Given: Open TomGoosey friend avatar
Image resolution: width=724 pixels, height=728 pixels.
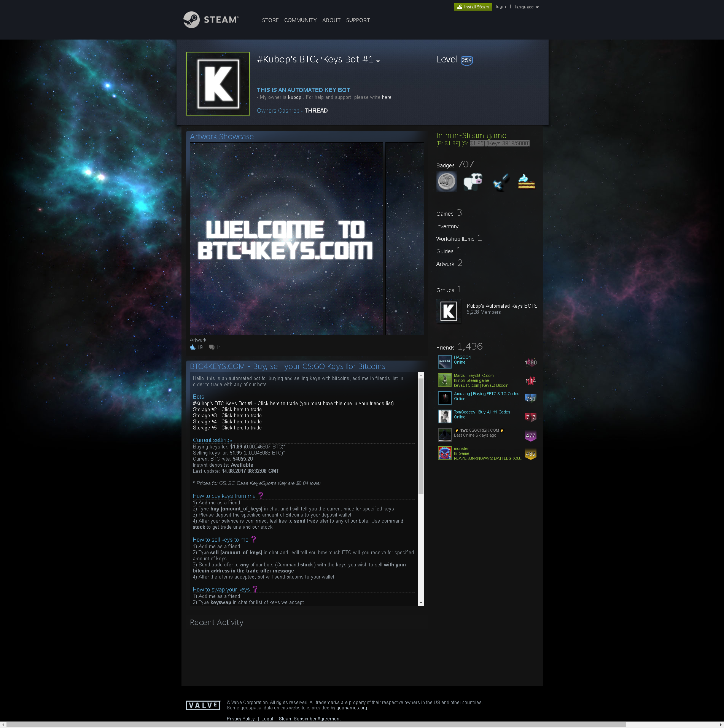Looking at the screenshot, I should click(444, 416).
